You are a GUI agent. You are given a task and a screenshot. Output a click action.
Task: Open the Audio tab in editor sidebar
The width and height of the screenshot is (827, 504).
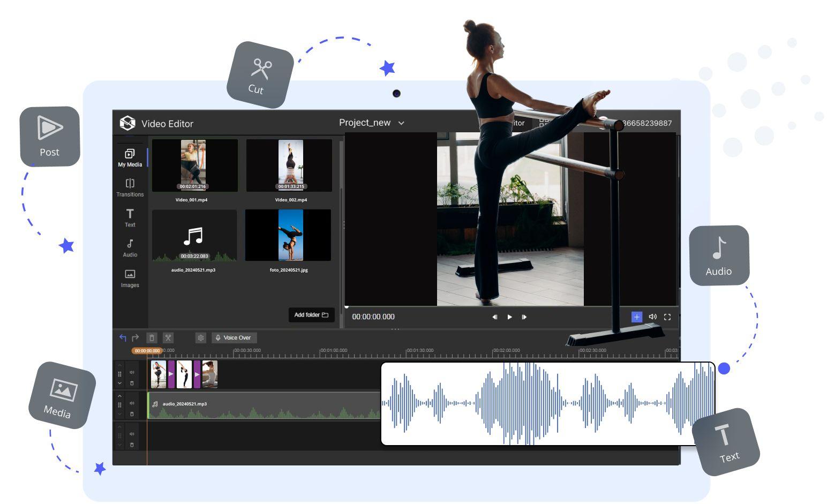[x=130, y=248]
